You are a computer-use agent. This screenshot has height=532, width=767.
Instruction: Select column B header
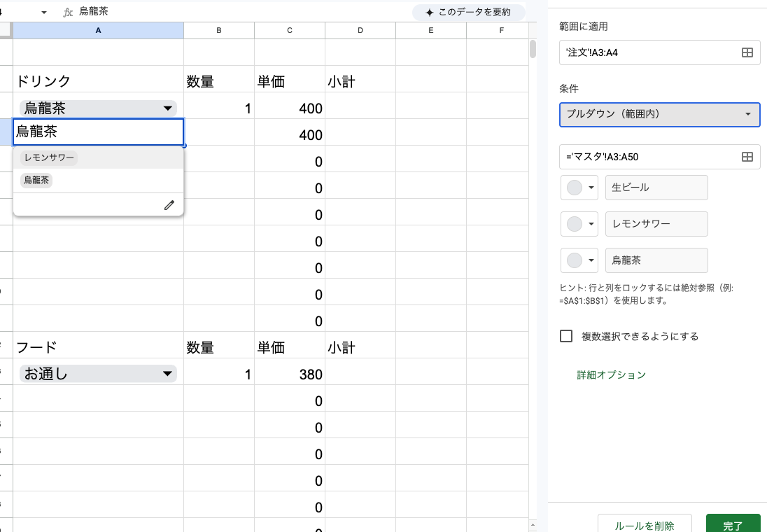click(219, 30)
